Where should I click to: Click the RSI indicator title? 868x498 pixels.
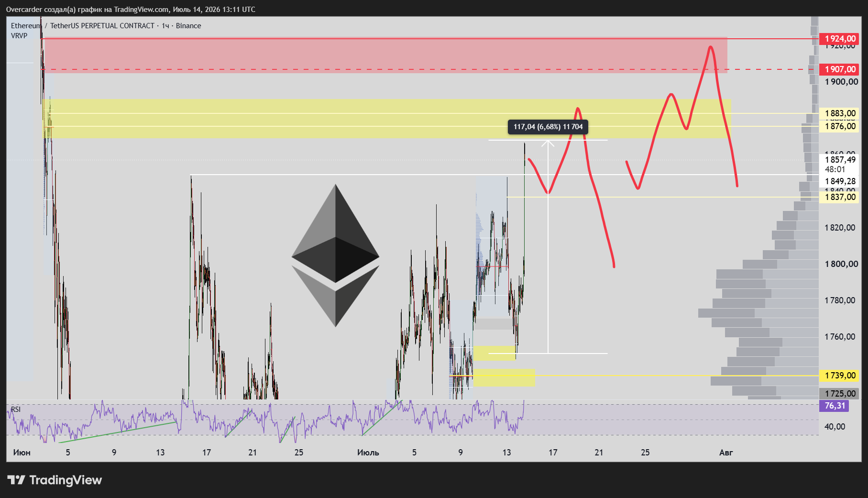[x=16, y=409]
